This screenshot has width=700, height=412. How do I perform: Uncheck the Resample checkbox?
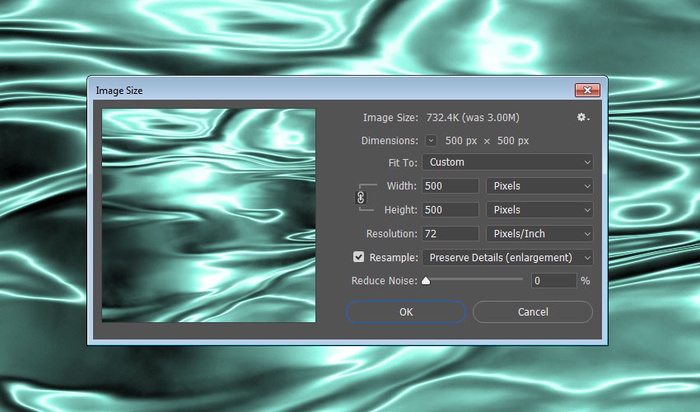360,258
